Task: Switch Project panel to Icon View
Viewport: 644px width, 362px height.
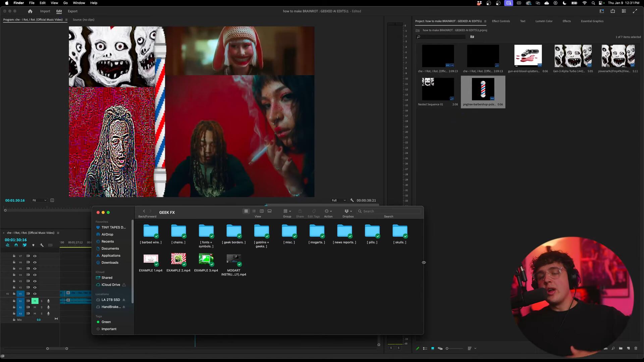Action: (433, 348)
